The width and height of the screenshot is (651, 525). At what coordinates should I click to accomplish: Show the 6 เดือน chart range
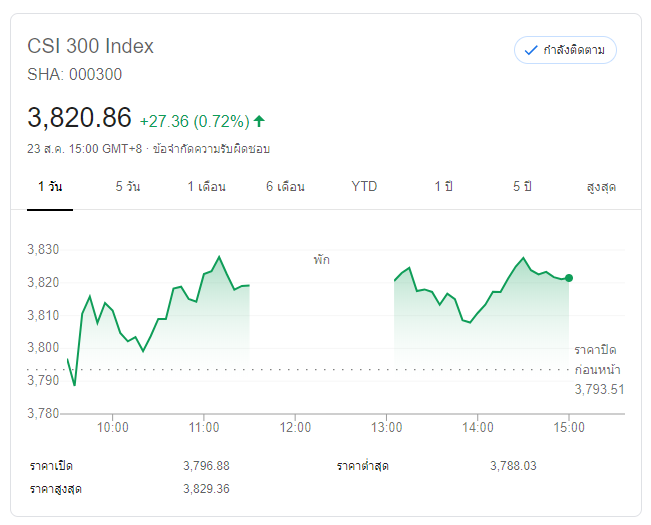(285, 187)
